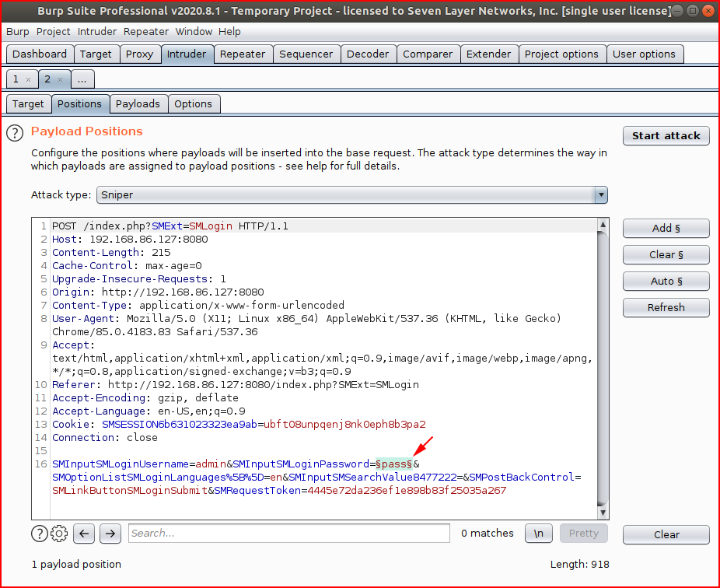This screenshot has height=588, width=720.
Task: Click the SMESSION cookie value
Action: [x=345, y=425]
